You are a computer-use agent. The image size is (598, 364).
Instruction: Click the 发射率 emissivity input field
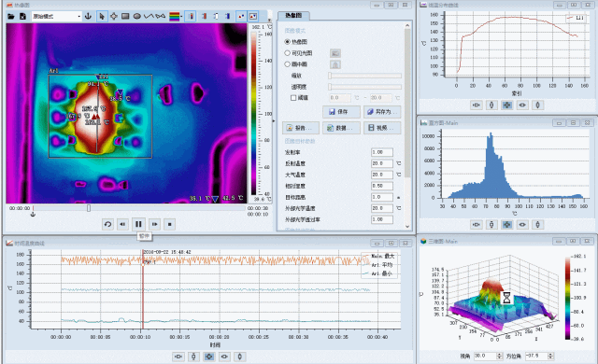[x=382, y=152]
